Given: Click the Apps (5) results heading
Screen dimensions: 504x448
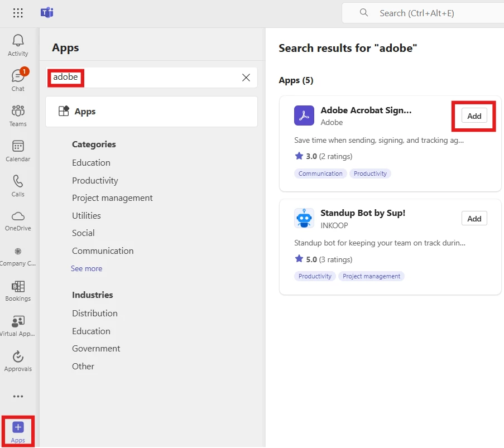Looking at the screenshot, I should 296,80.
